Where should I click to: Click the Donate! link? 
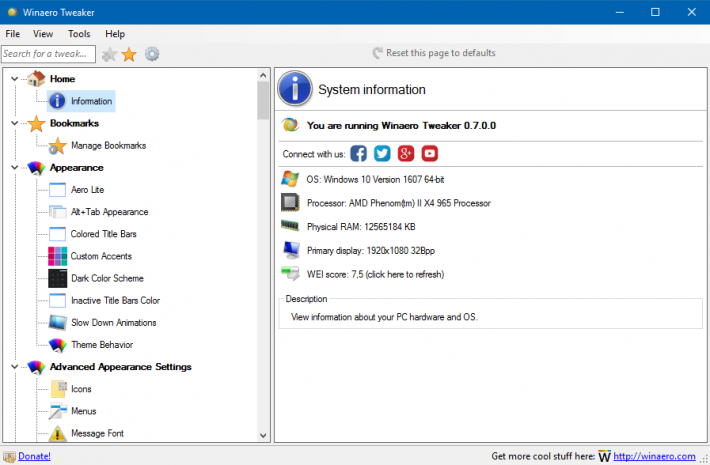tap(34, 456)
